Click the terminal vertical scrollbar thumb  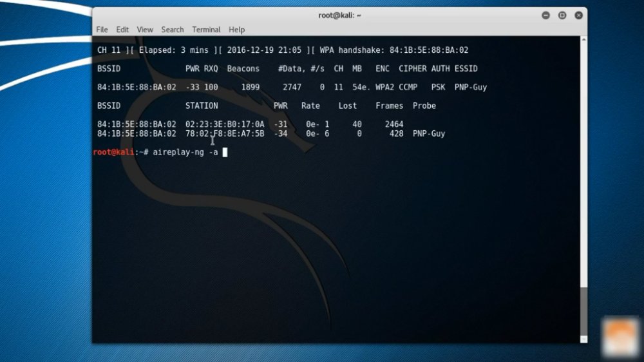click(x=583, y=311)
